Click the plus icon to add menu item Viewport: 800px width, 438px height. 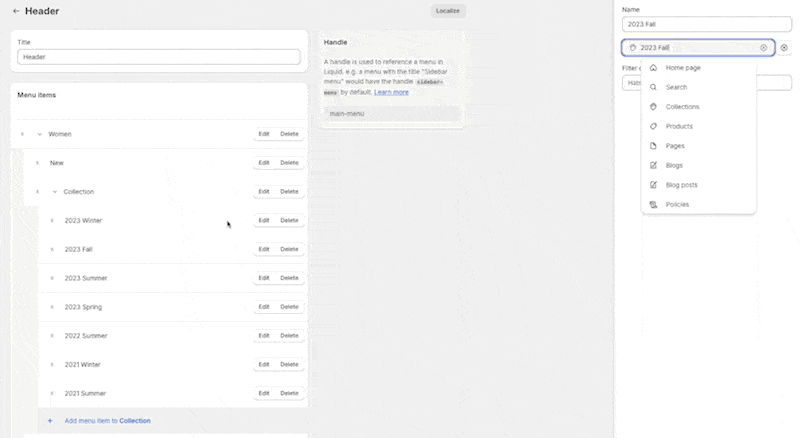(50, 421)
